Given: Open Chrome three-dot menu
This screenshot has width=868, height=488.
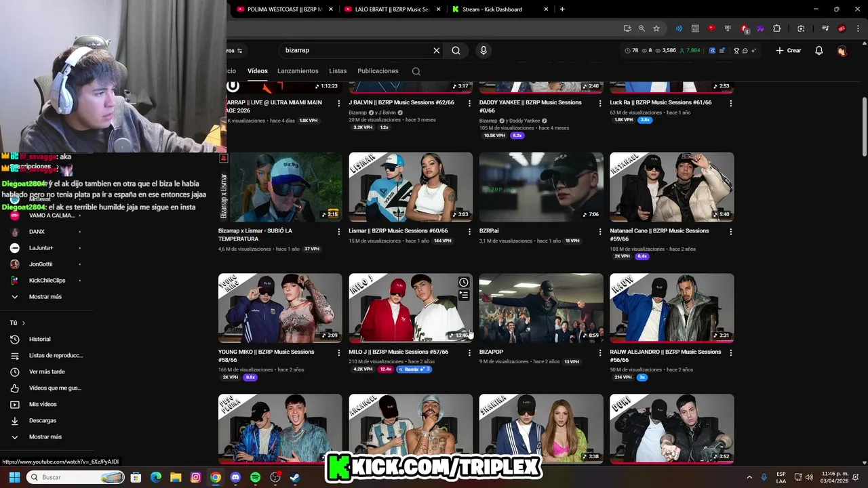Looking at the screenshot, I should [x=856, y=28].
